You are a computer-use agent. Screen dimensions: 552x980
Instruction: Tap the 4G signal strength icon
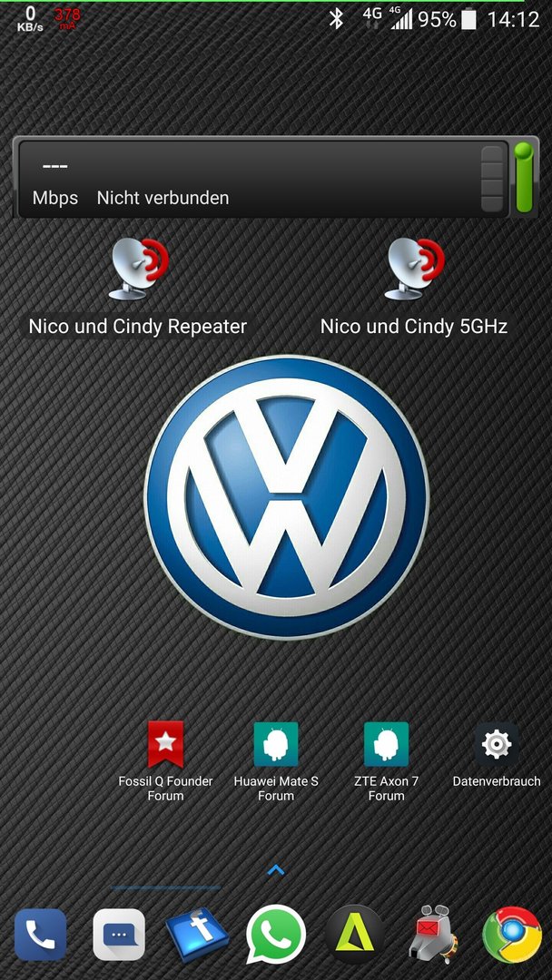[x=400, y=19]
